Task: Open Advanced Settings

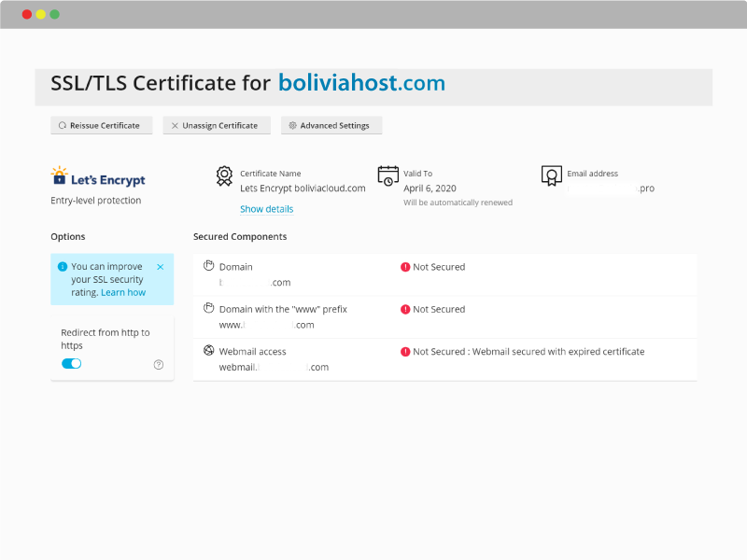Action: [331, 125]
